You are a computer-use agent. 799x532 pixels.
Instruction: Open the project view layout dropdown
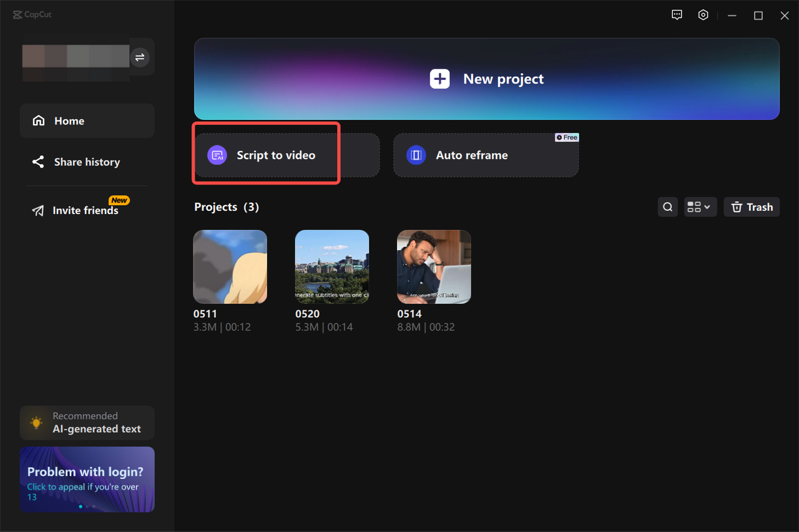(700, 206)
